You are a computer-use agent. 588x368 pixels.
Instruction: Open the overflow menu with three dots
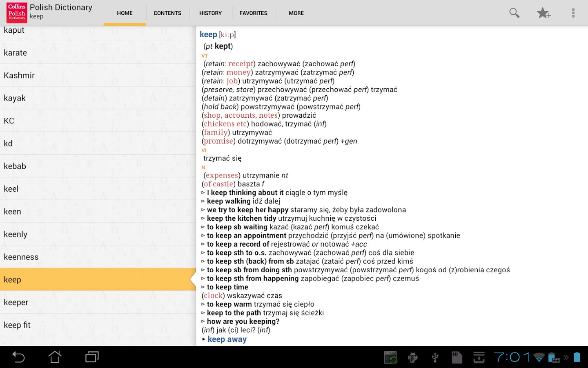click(573, 13)
